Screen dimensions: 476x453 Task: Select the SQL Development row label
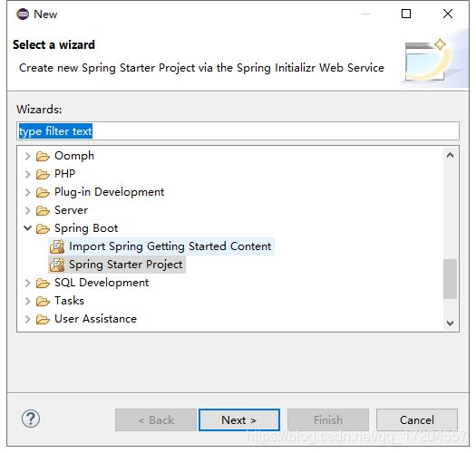click(102, 283)
